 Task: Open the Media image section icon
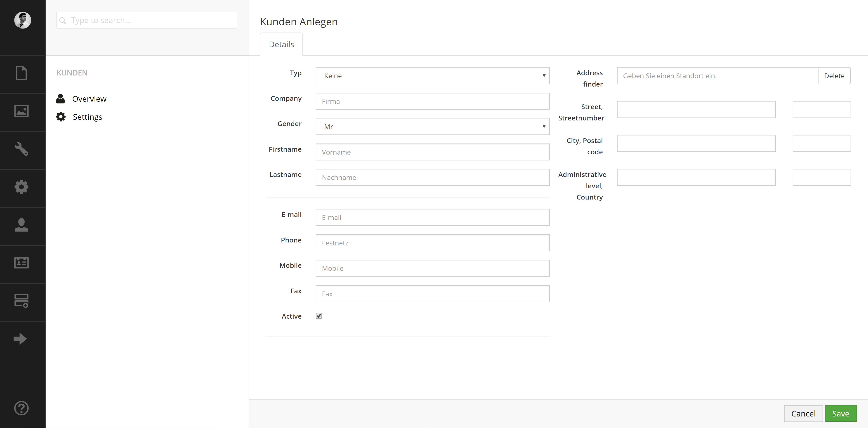[x=21, y=111]
